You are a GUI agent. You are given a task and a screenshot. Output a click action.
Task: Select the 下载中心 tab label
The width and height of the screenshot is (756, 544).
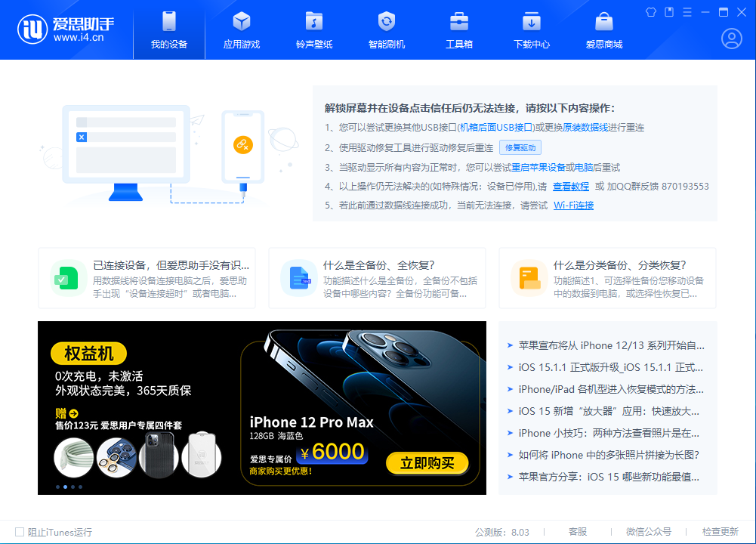pos(532,45)
